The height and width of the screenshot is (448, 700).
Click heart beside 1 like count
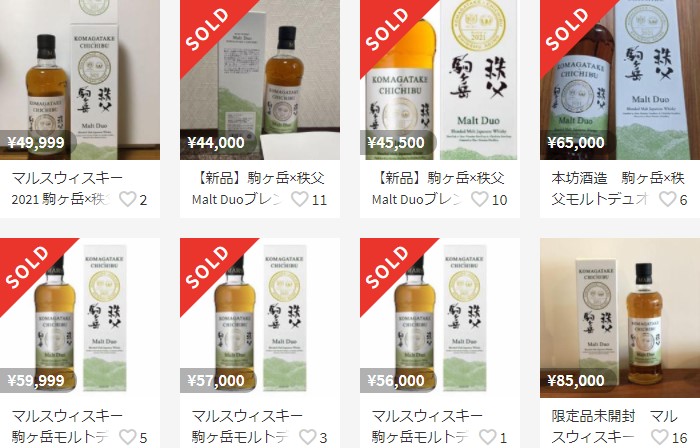coord(488,437)
